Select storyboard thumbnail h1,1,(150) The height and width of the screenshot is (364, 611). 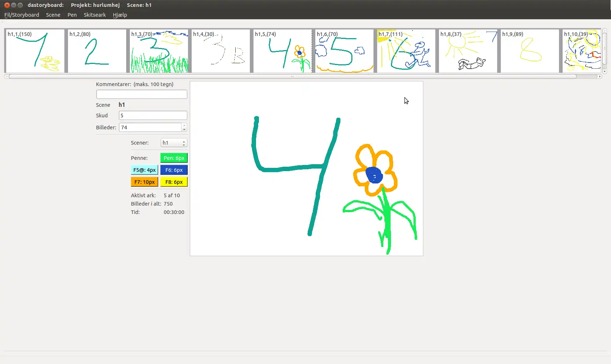click(x=35, y=51)
